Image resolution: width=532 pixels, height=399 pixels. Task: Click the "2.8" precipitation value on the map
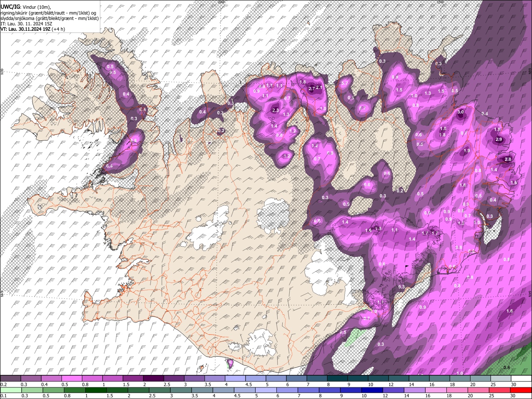[507, 160]
